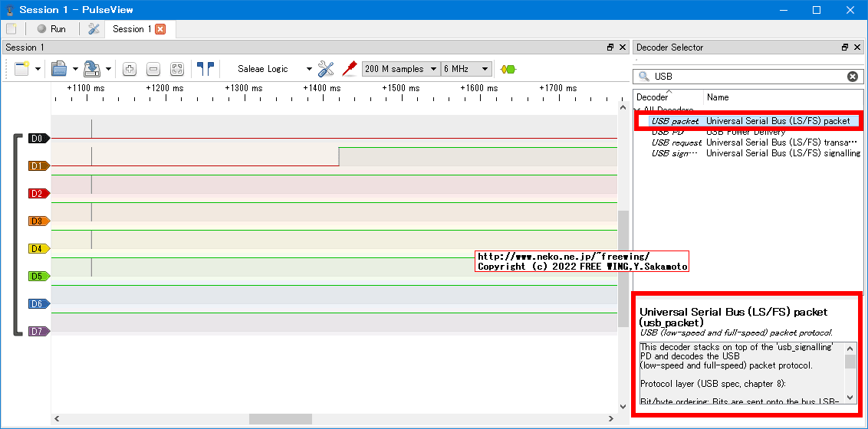Close the Session 1 tab
868x429 pixels.
click(x=160, y=29)
